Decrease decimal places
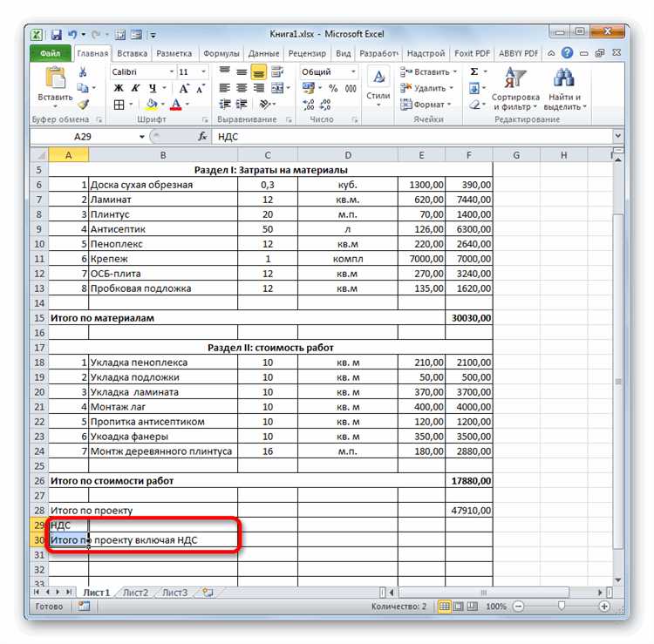 pos(325,105)
